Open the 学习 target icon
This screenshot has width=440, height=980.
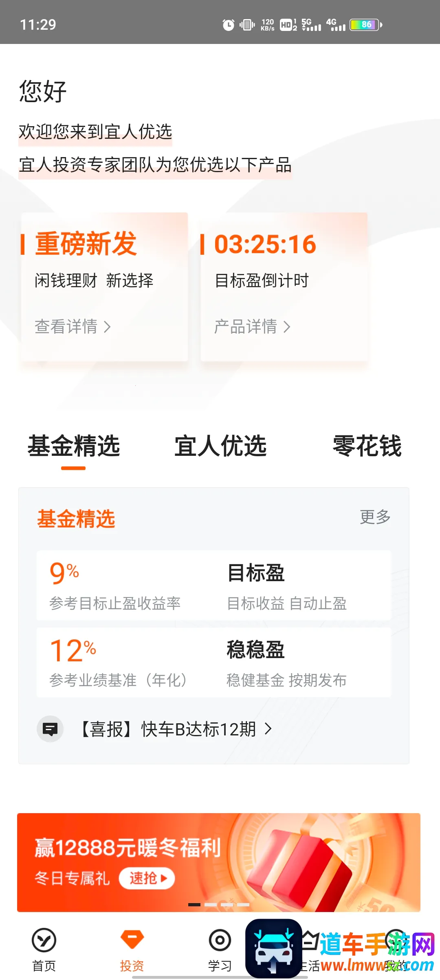tap(220, 940)
